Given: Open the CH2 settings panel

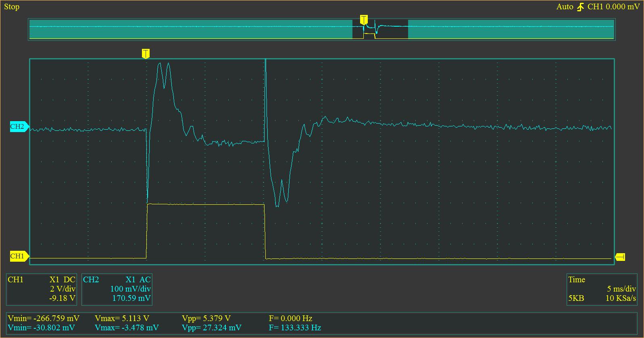Looking at the screenshot, I should (117, 289).
